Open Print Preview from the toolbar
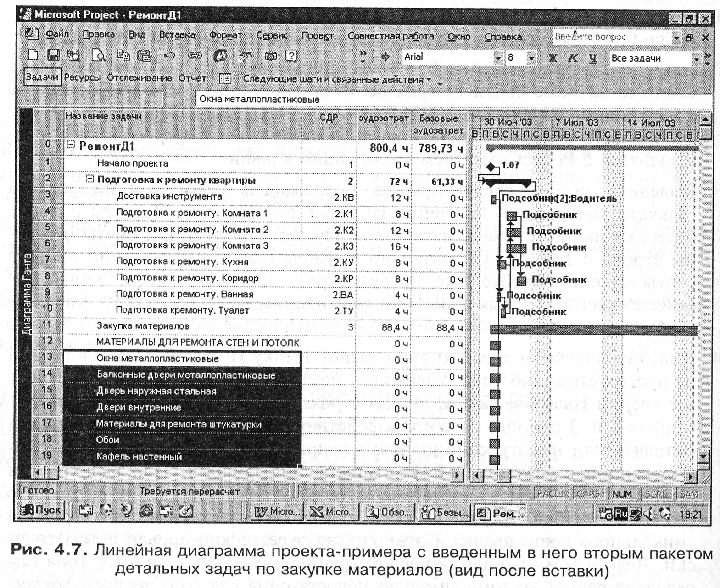 pyautogui.click(x=99, y=56)
